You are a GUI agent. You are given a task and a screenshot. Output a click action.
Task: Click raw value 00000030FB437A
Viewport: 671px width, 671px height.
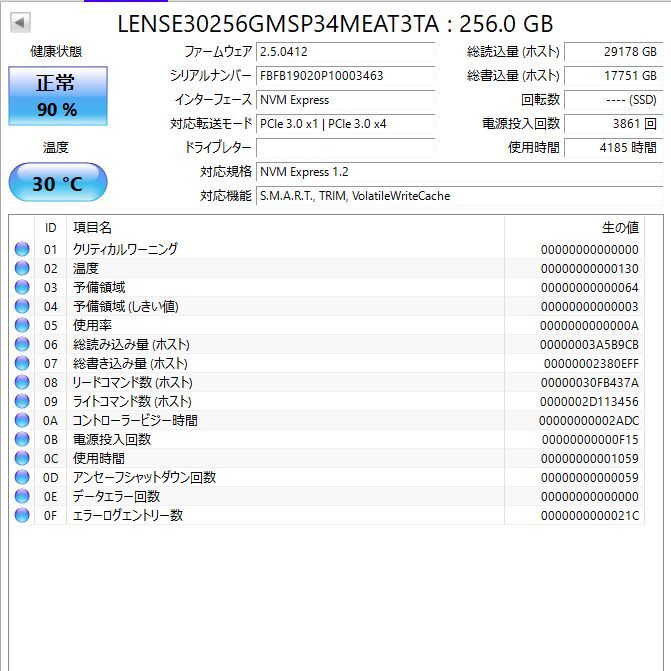pyautogui.click(x=589, y=383)
